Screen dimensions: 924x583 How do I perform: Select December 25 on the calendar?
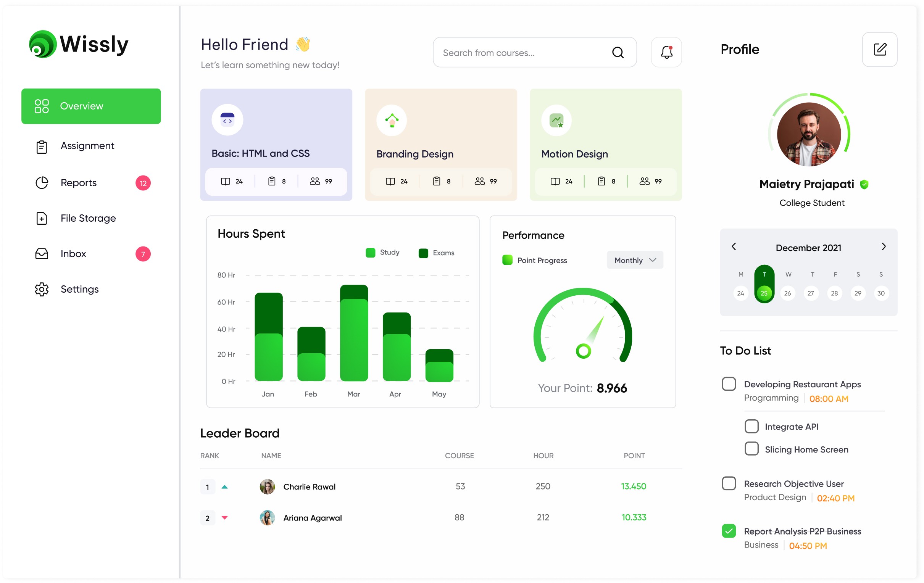point(764,293)
